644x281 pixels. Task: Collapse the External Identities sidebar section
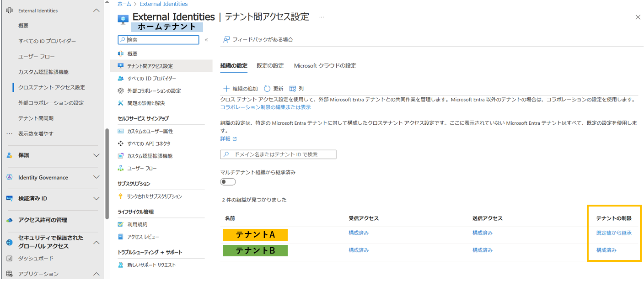(96, 10)
